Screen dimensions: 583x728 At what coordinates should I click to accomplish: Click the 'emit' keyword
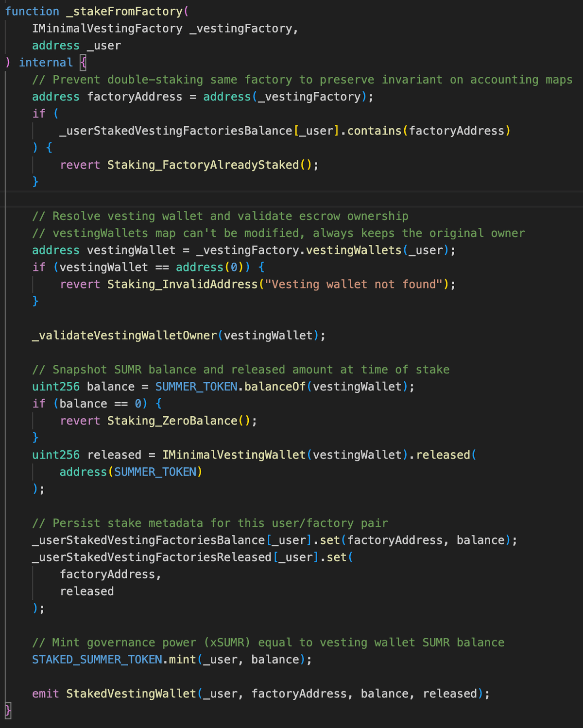pos(46,694)
